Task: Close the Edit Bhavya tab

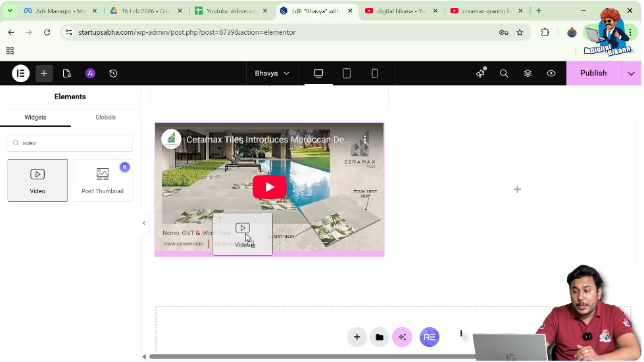Action: (351, 11)
